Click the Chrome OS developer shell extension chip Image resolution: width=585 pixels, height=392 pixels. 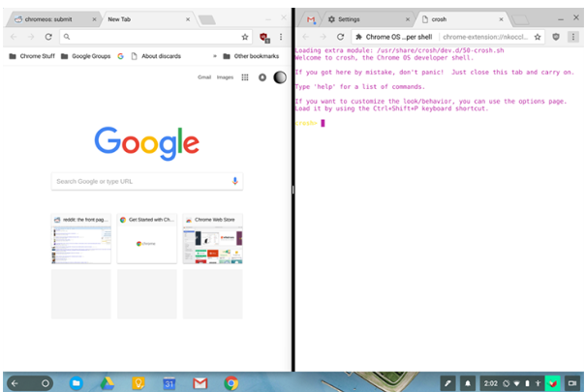(394, 37)
